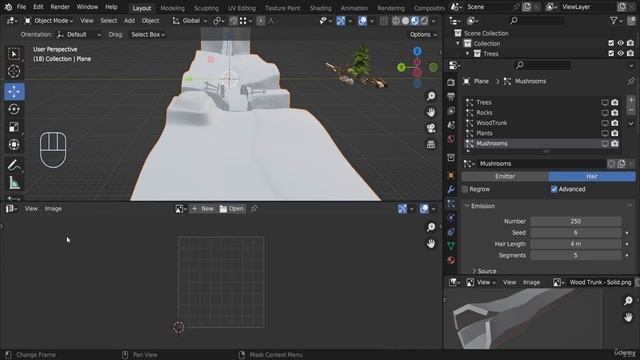Select the Select Box tool in the toolbar

14,54
